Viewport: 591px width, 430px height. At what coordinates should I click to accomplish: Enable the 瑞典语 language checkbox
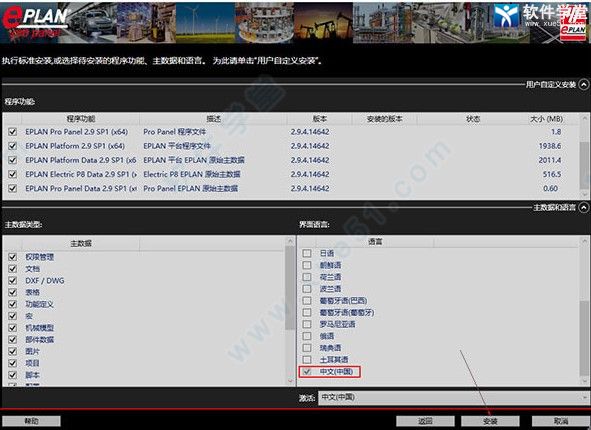click(307, 348)
